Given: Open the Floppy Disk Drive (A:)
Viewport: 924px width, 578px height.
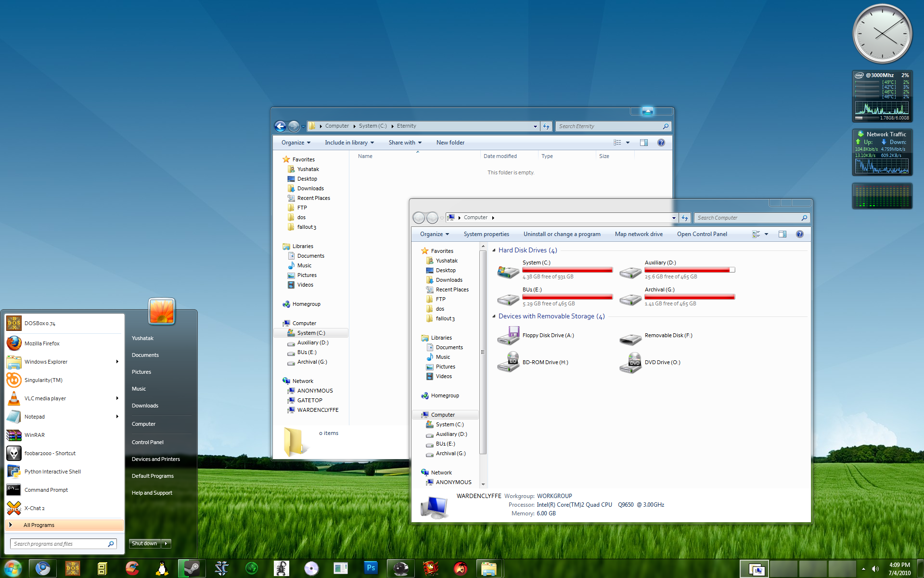Looking at the screenshot, I should point(508,336).
